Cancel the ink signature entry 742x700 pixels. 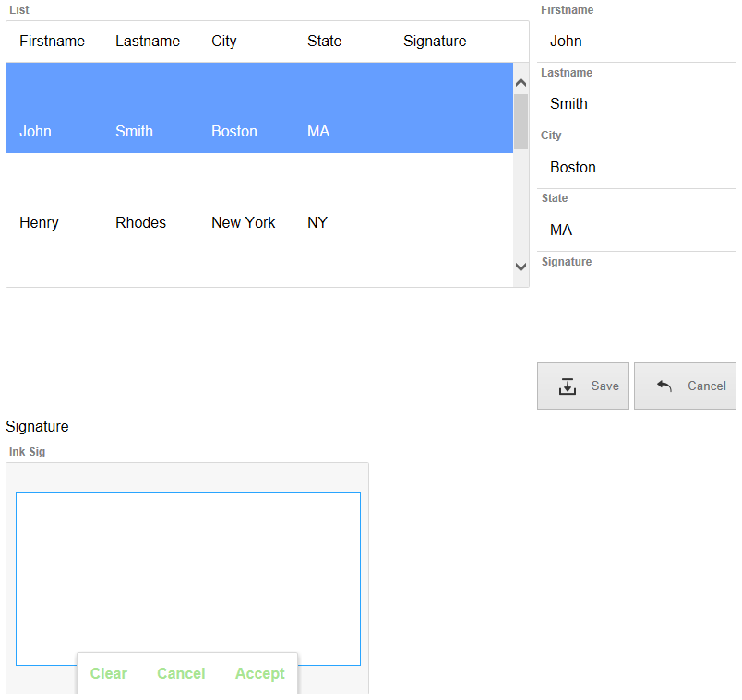coord(181,673)
